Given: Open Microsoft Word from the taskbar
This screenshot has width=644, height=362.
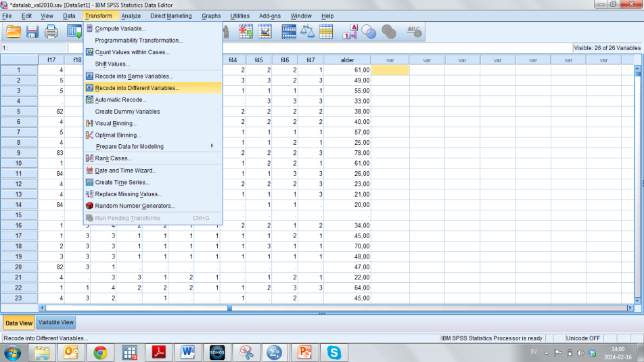Looking at the screenshot, I should 187,353.
